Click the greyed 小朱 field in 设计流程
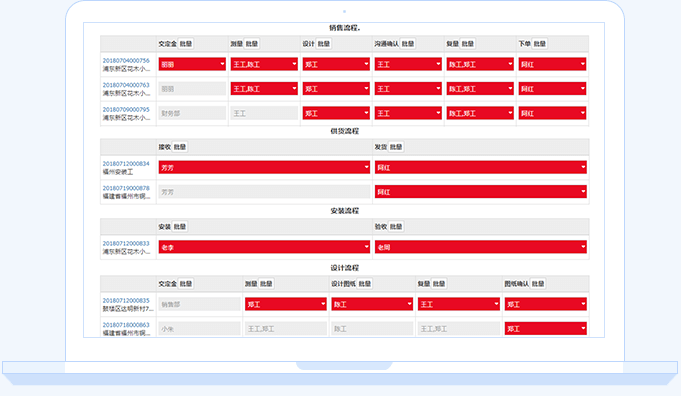This screenshot has width=681, height=396. 199,329
